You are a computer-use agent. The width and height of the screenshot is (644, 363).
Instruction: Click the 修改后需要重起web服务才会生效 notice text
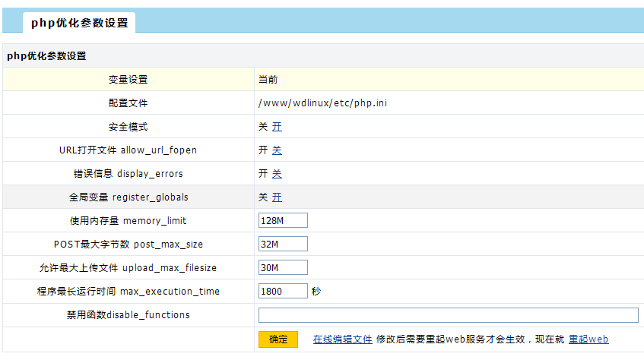451,339
